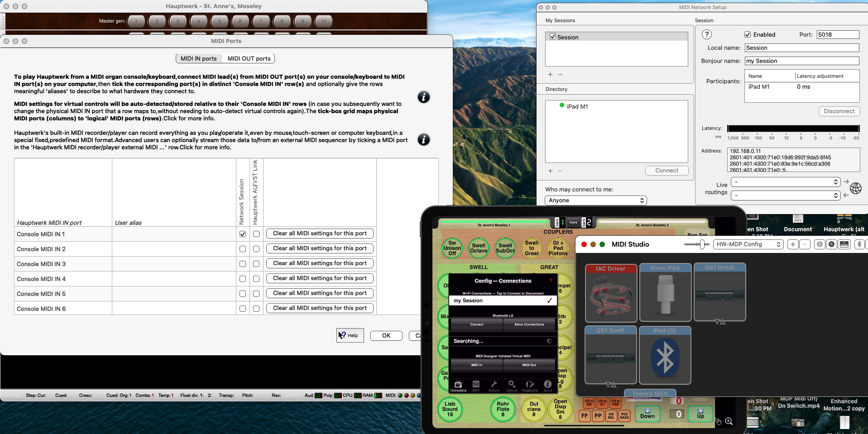Toggle the Session checkbox under My Sessions
The image size is (868, 434).
553,37
